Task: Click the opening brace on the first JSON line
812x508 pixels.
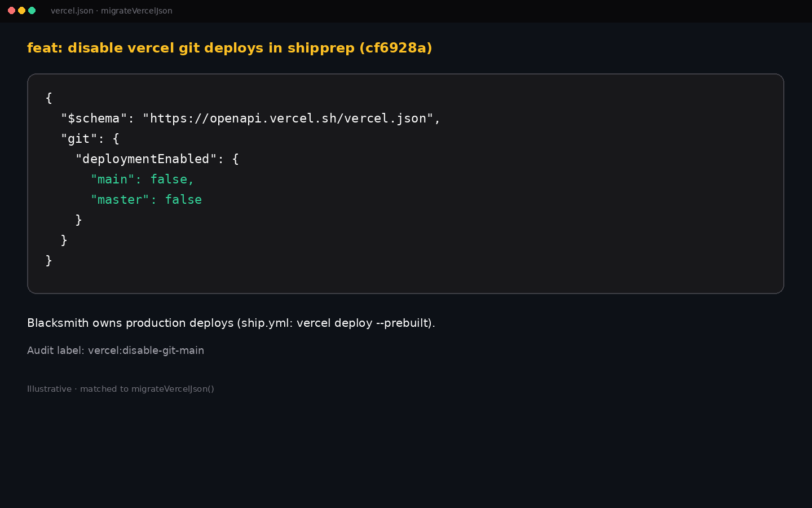Action: pyautogui.click(x=49, y=98)
